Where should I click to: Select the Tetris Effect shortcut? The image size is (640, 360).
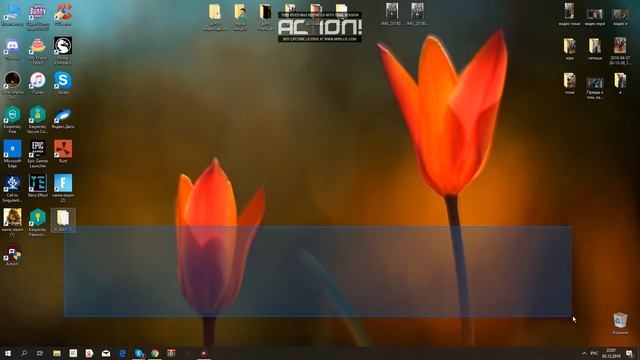pos(38,186)
